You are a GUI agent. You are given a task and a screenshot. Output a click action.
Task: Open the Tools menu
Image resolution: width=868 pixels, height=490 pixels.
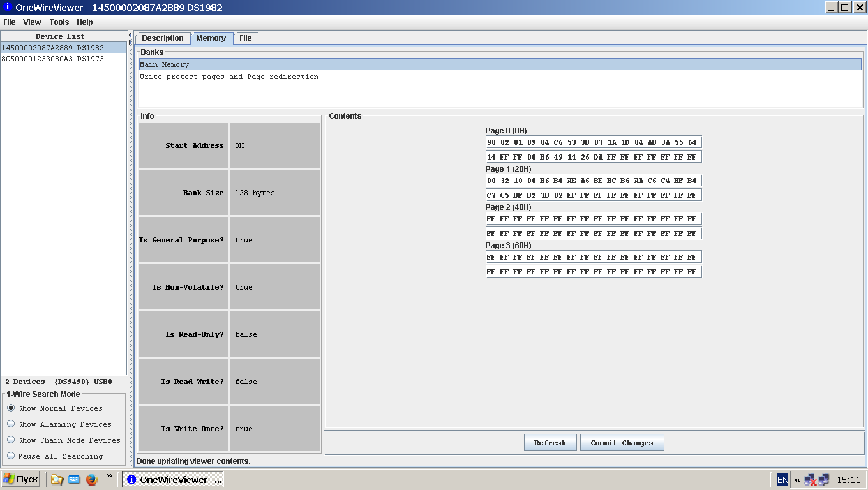point(59,22)
